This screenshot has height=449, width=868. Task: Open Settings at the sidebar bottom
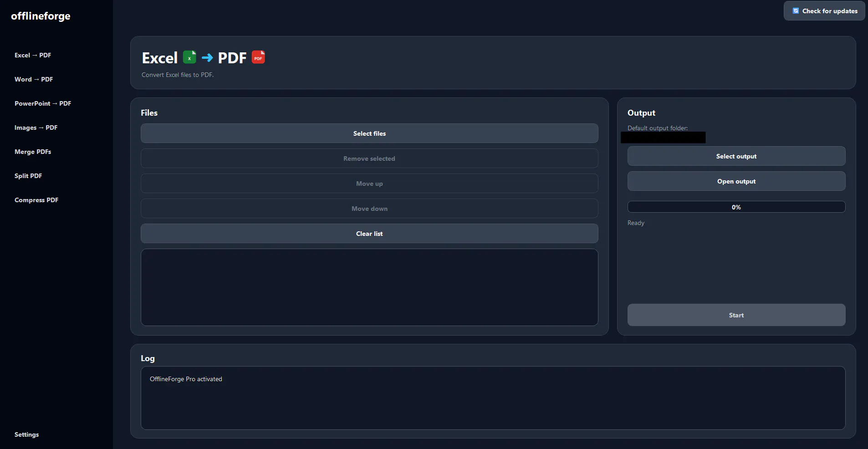(x=26, y=434)
